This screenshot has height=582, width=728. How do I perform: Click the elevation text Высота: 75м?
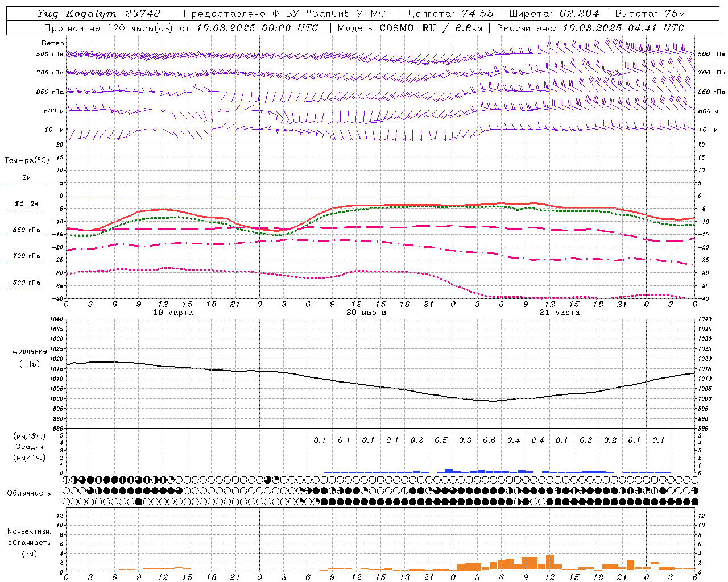[x=650, y=14]
